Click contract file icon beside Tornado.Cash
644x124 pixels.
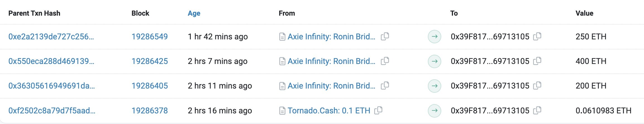click(282, 111)
